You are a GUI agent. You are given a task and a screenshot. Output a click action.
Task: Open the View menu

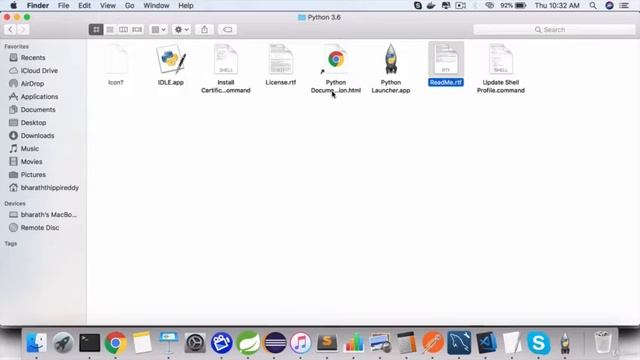(x=108, y=6)
